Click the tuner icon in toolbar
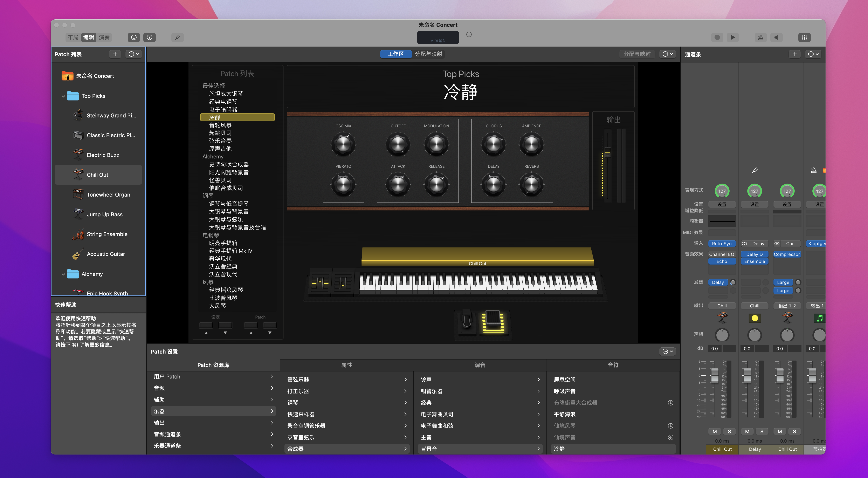868x478 pixels. (x=177, y=37)
